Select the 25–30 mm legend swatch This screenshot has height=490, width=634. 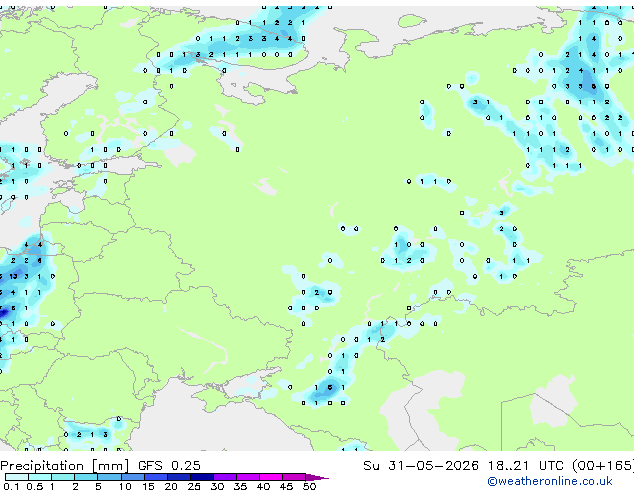(202, 477)
